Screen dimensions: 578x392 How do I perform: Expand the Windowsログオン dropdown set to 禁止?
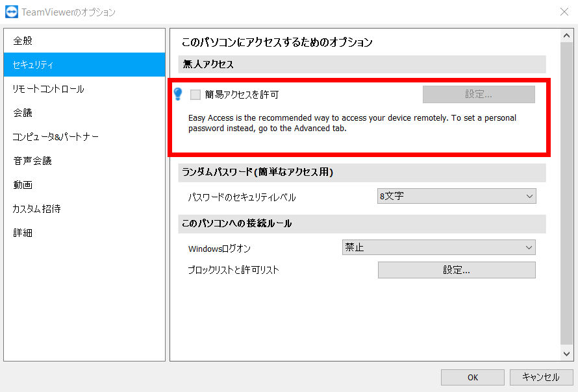click(438, 247)
